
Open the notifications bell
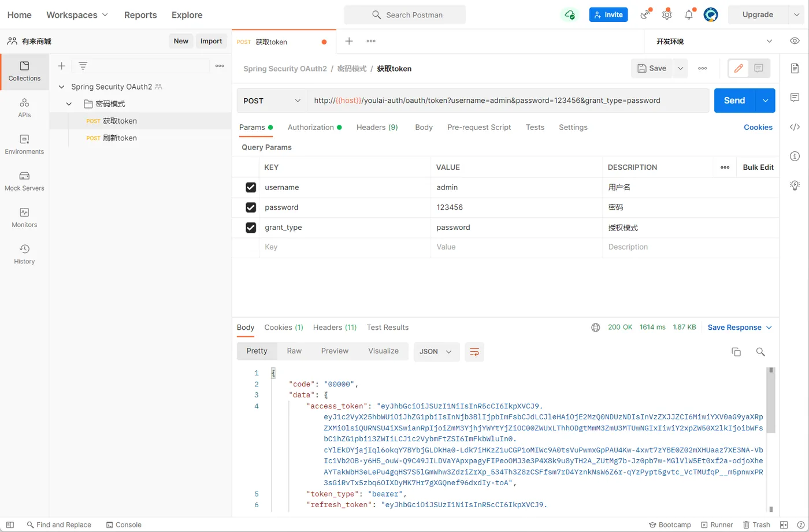[x=689, y=14]
